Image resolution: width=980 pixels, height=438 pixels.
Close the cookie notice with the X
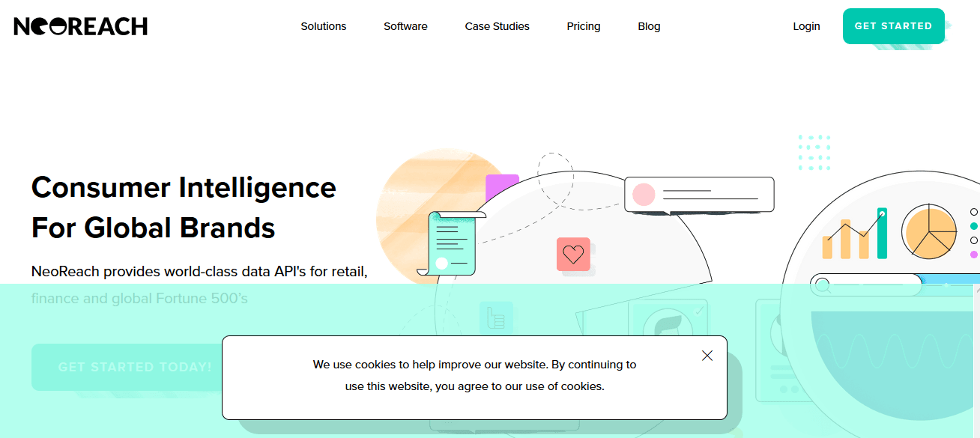pyautogui.click(x=707, y=356)
